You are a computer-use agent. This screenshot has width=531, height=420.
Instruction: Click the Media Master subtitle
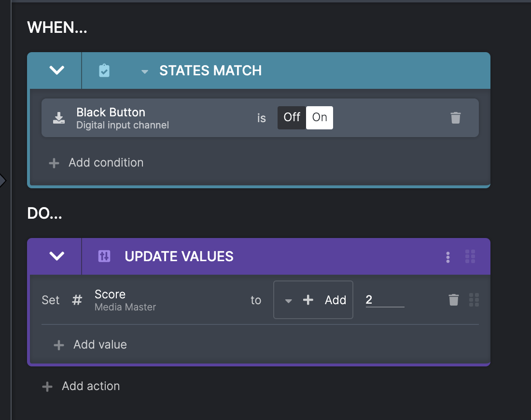coord(126,307)
